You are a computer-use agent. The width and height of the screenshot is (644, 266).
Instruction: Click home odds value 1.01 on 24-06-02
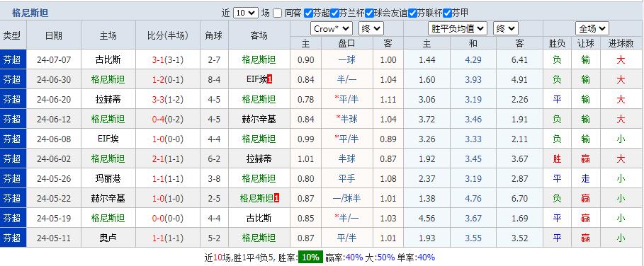(x=305, y=158)
